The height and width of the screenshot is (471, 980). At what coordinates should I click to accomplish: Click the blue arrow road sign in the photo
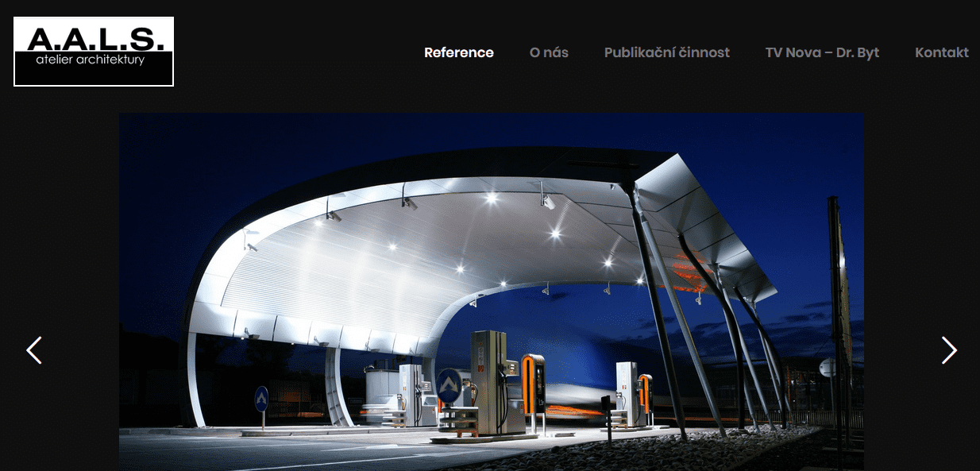pyautogui.click(x=448, y=384)
